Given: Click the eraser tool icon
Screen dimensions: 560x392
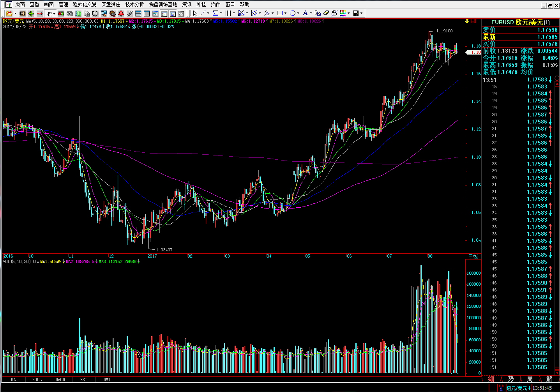Looking at the screenshot, I should click(326, 13).
